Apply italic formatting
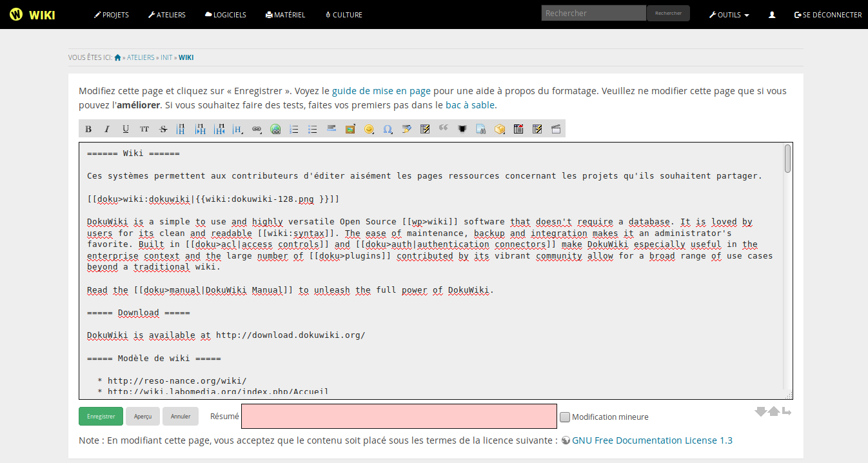The width and height of the screenshot is (868, 463). (x=106, y=129)
